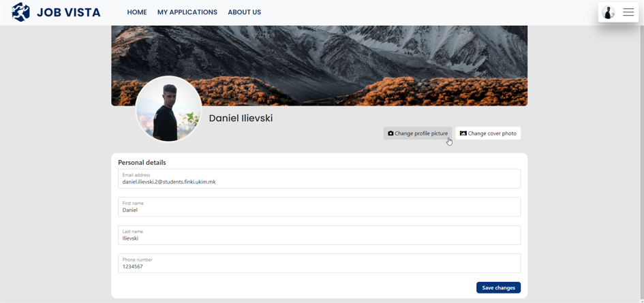Click the small user avatar in the header
The height and width of the screenshot is (303, 644).
609,12
